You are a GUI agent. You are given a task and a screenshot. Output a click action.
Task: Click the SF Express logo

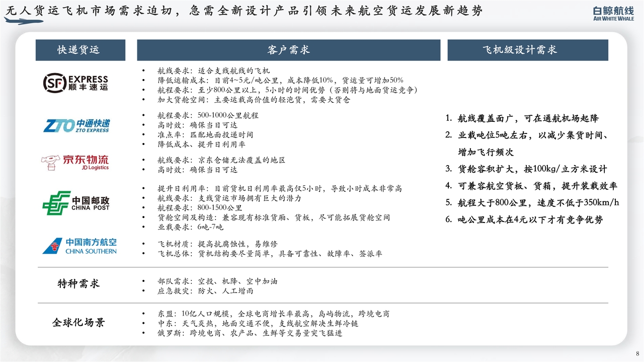point(75,83)
